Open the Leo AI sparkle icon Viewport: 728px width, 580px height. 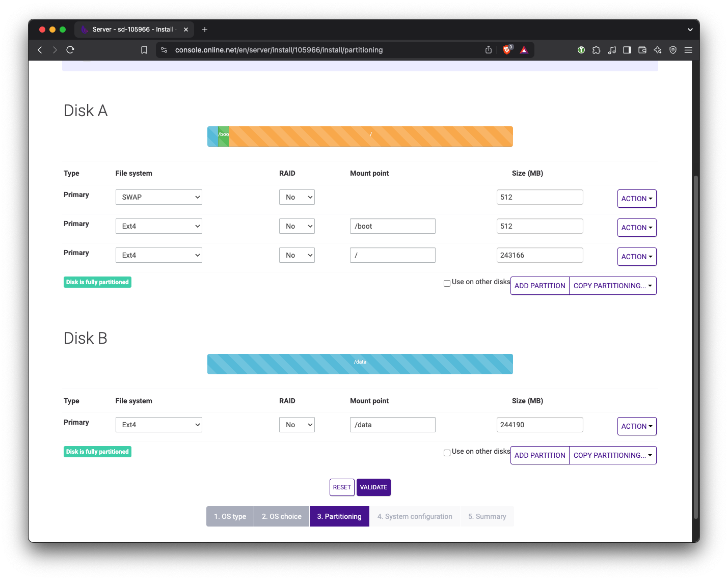[x=658, y=50]
